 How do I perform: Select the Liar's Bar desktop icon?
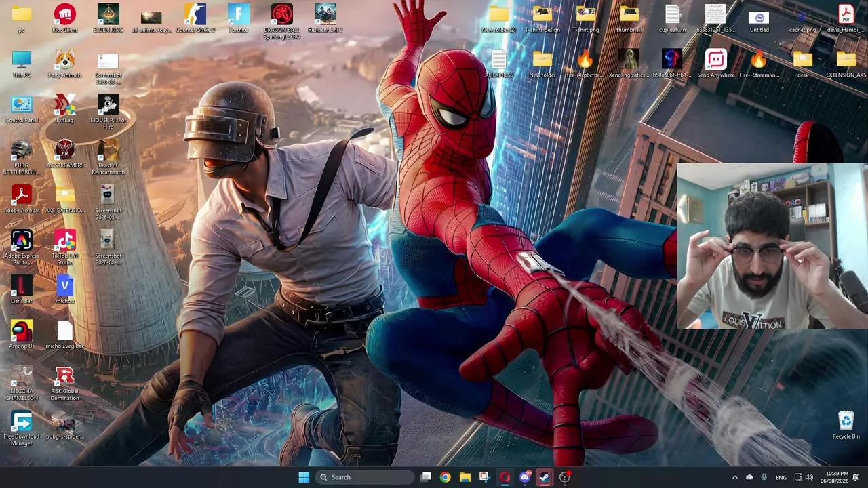tap(21, 290)
